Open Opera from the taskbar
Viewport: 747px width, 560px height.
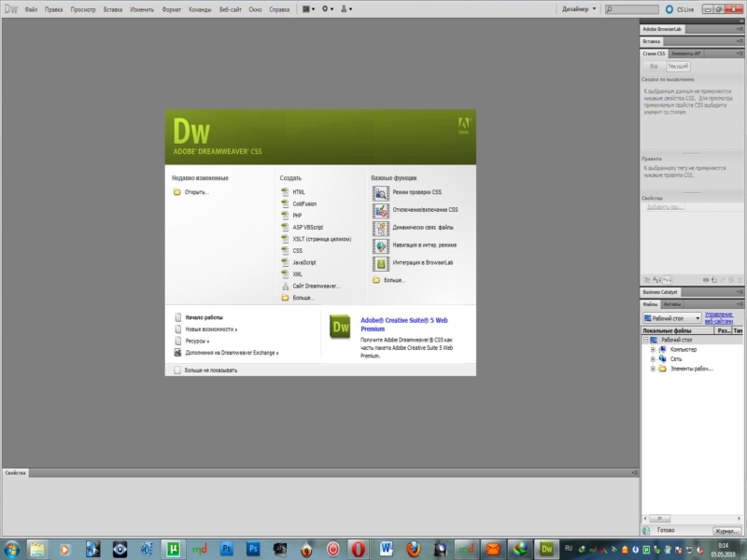pyautogui.click(x=359, y=550)
